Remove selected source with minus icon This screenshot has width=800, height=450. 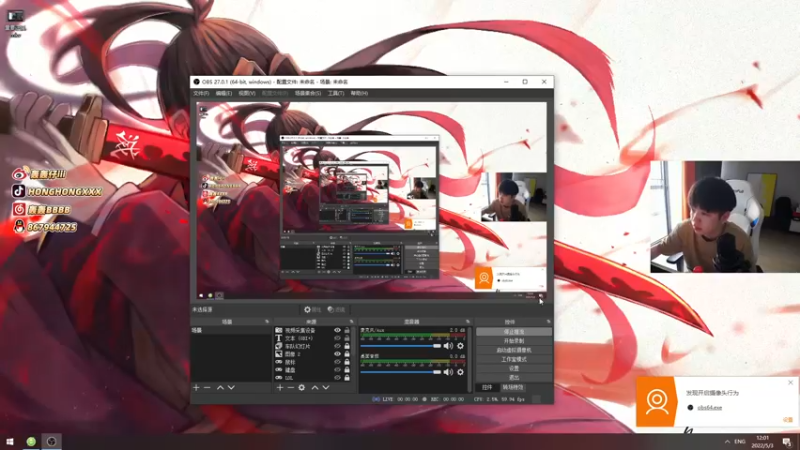pyautogui.click(x=290, y=388)
